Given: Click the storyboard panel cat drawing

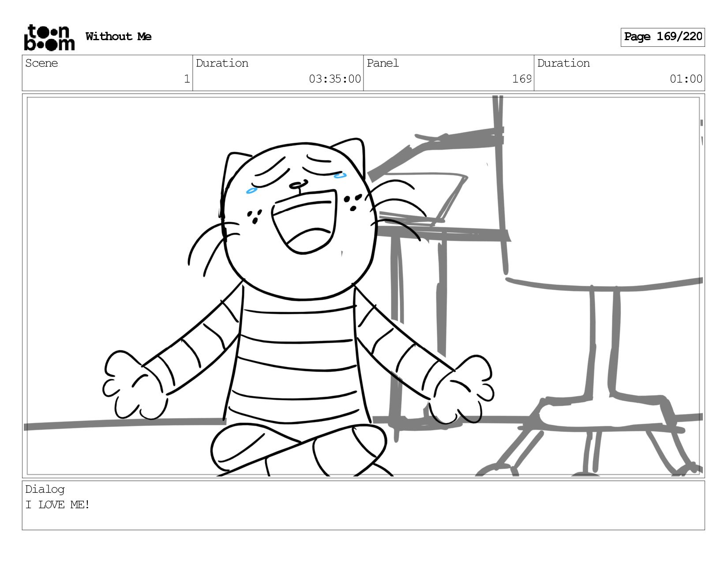Looking at the screenshot, I should 298,308.
